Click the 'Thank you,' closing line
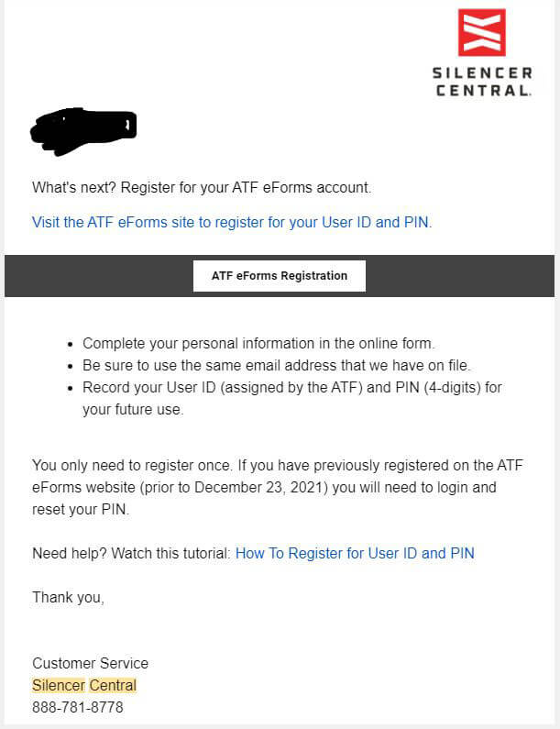 pyautogui.click(x=69, y=597)
